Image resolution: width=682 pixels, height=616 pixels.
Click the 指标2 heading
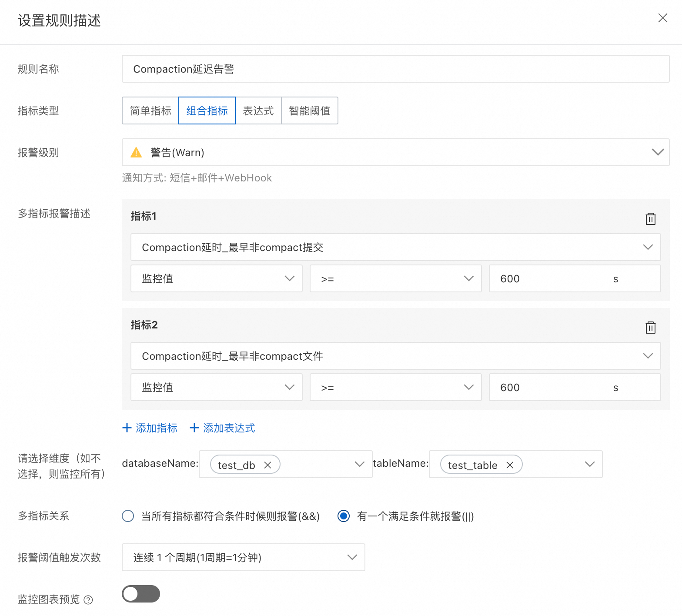coord(144,325)
